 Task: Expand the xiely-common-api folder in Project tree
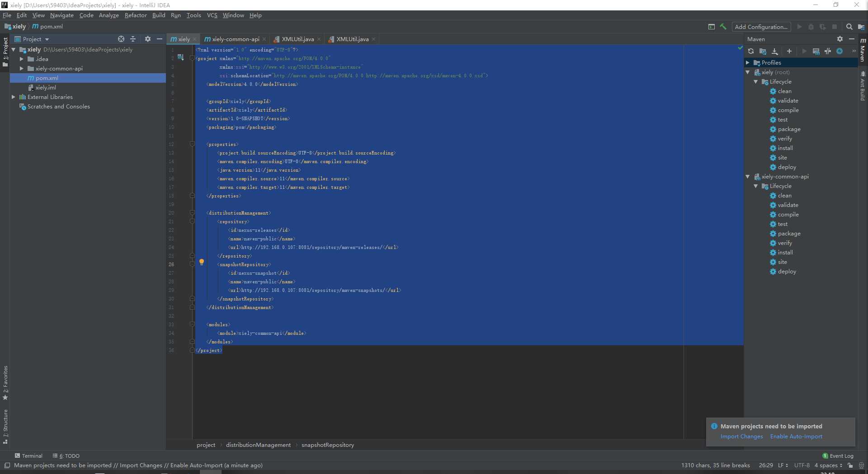coord(21,68)
